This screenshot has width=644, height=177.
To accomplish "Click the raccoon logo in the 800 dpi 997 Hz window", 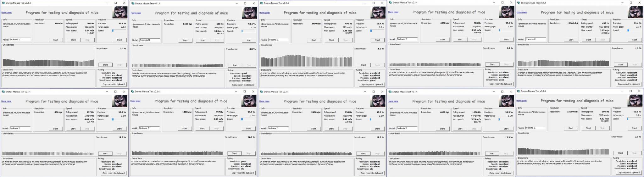I will (x=120, y=101).
